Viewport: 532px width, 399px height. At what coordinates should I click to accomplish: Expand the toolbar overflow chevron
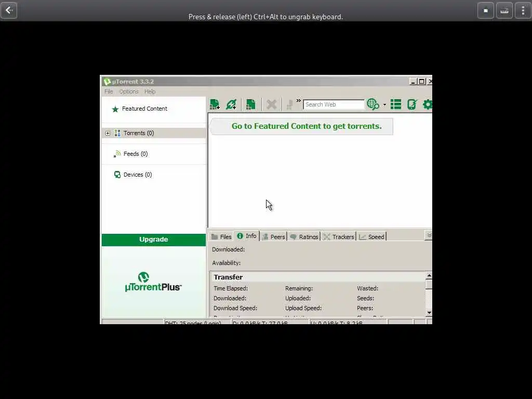coord(299,100)
